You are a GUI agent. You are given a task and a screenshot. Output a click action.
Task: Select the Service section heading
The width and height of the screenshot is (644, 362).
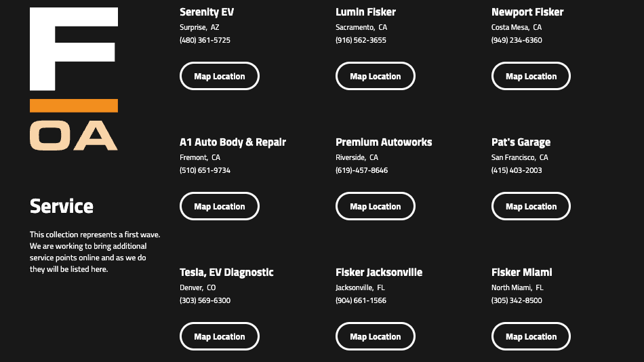62,206
